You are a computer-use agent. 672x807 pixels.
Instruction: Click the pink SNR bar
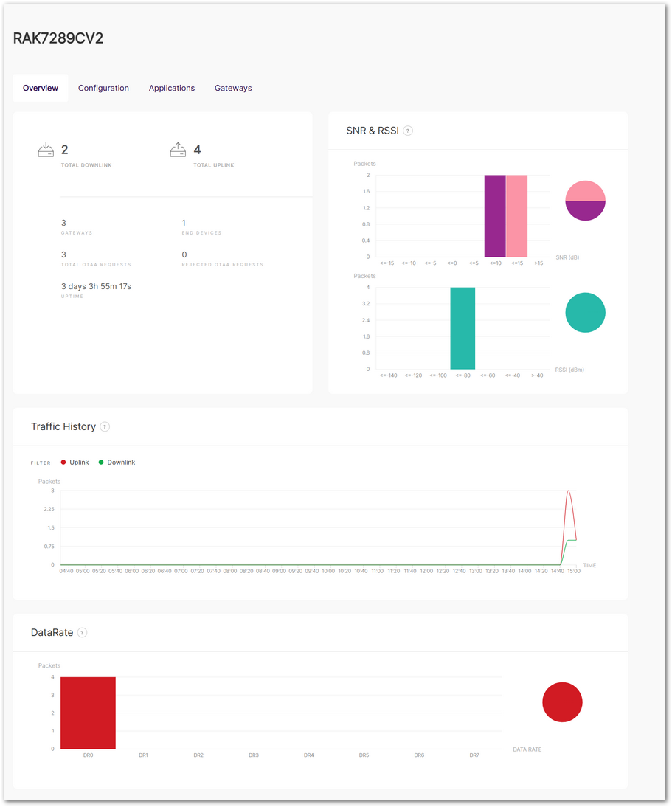pos(516,216)
